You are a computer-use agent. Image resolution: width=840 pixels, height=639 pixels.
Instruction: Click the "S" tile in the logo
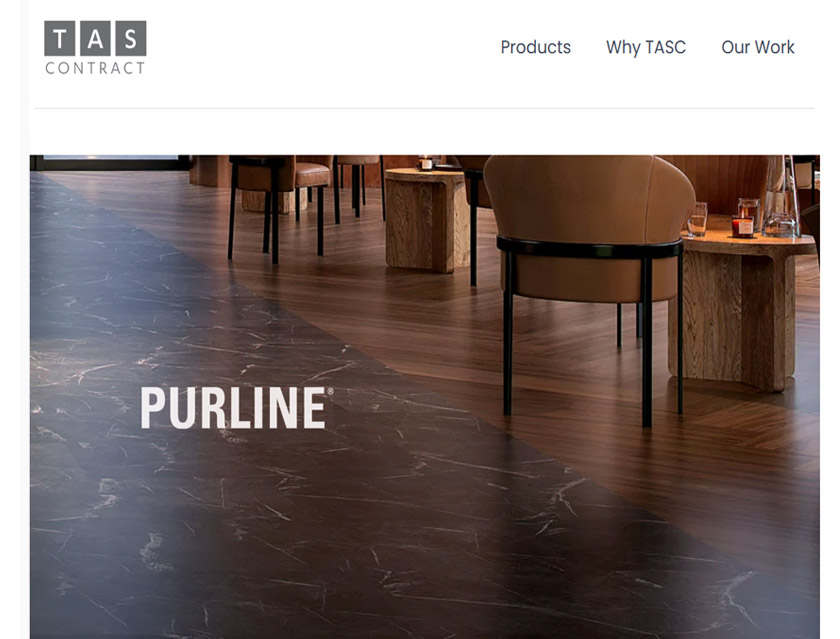[x=130, y=38]
